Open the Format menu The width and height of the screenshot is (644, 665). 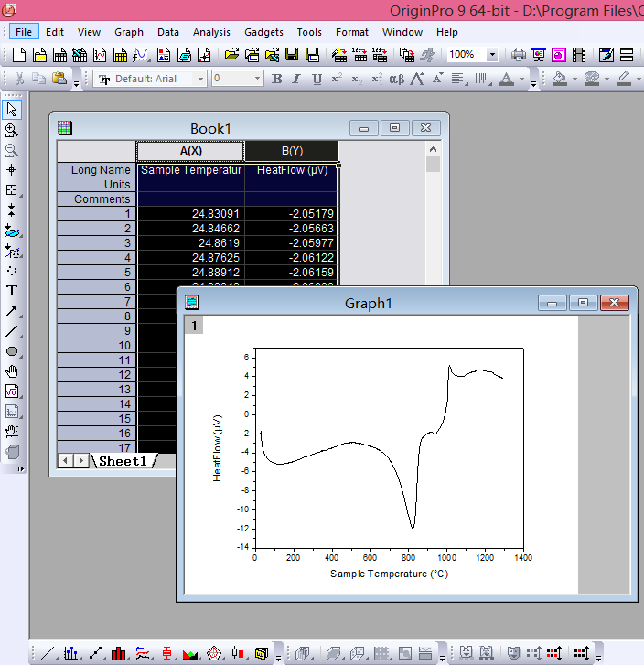pos(351,32)
